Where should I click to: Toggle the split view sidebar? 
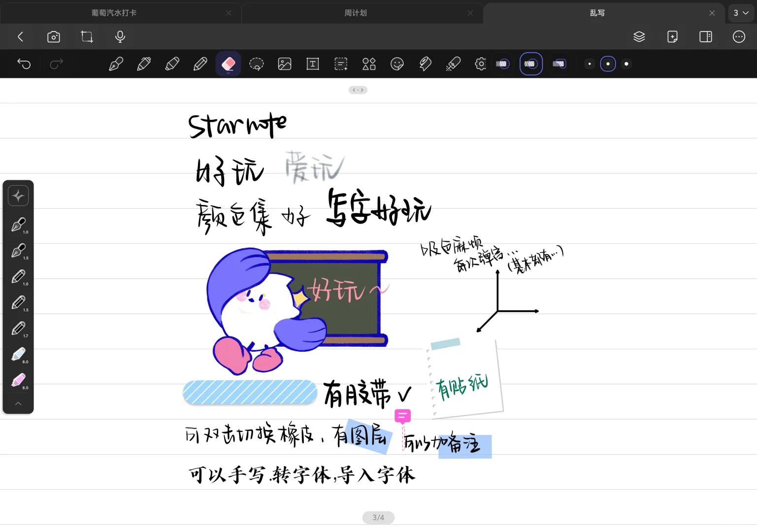point(706,36)
